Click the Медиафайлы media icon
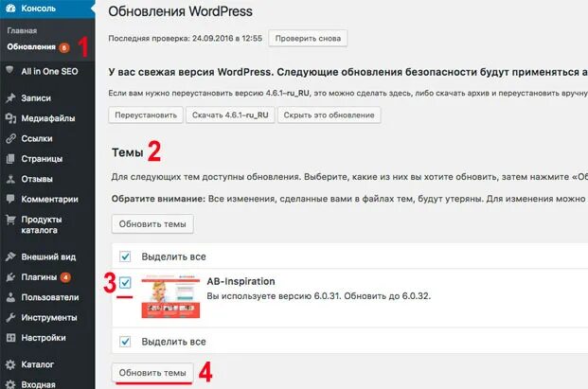The image size is (588, 389). (10, 118)
